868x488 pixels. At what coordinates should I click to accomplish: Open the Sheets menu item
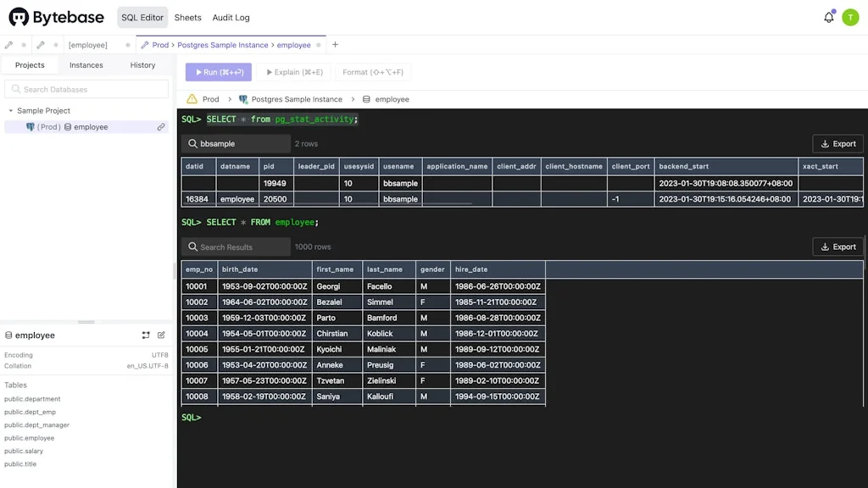(187, 17)
